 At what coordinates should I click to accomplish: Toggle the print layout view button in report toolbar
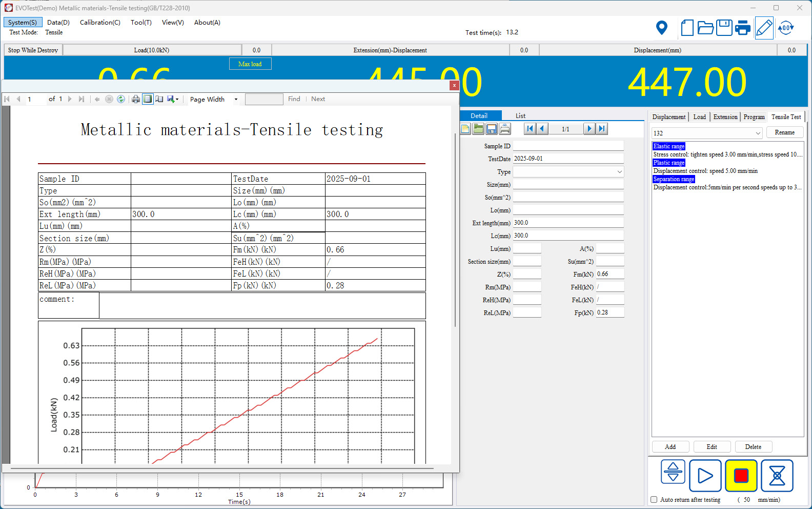click(x=148, y=99)
